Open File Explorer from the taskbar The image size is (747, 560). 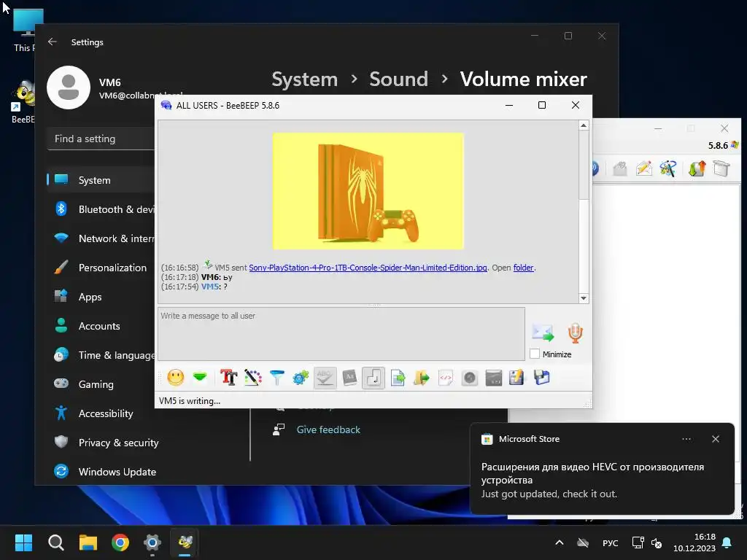coord(88,542)
